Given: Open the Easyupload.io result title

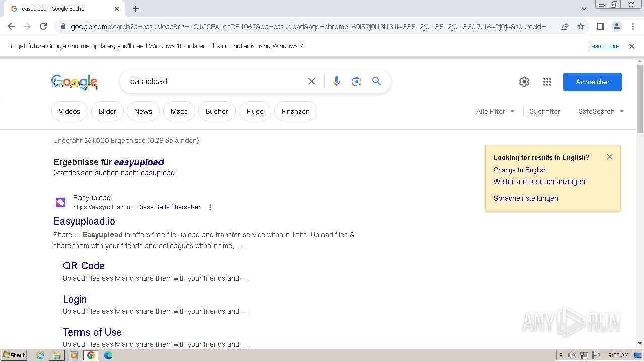Looking at the screenshot, I should pos(84,221).
